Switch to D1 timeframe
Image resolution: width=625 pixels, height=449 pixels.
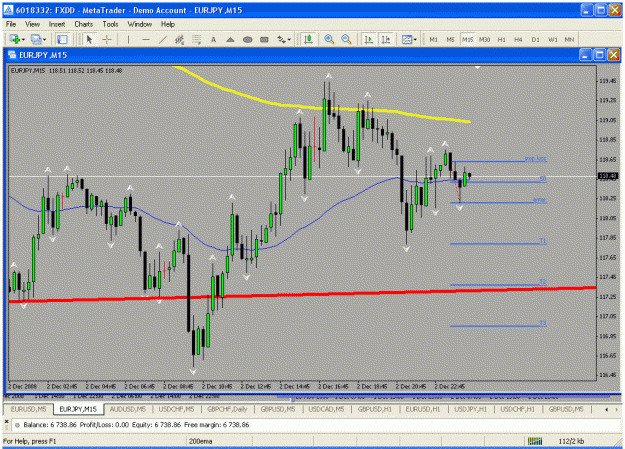(535, 39)
